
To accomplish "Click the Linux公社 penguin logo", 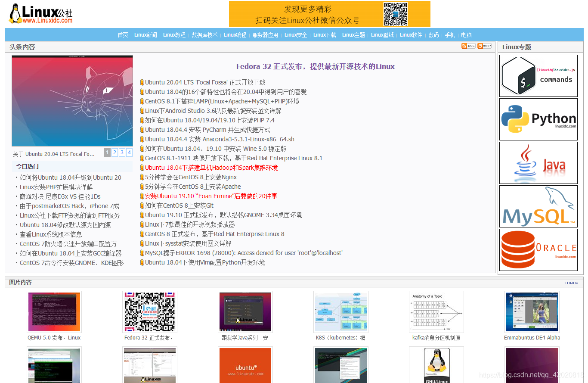I will click(41, 14).
